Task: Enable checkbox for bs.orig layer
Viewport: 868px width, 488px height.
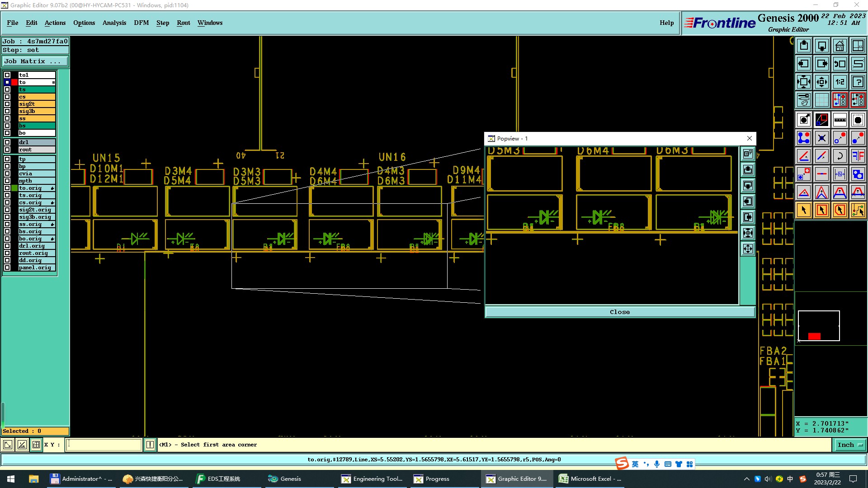Action: pos(7,231)
